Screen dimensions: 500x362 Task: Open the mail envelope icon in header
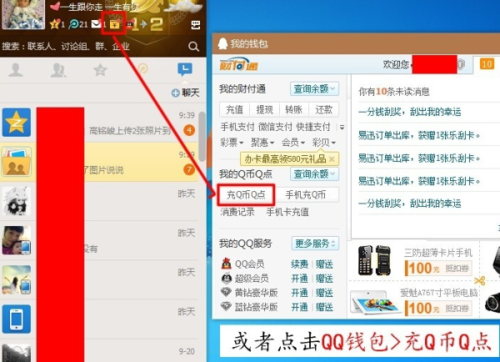click(97, 24)
